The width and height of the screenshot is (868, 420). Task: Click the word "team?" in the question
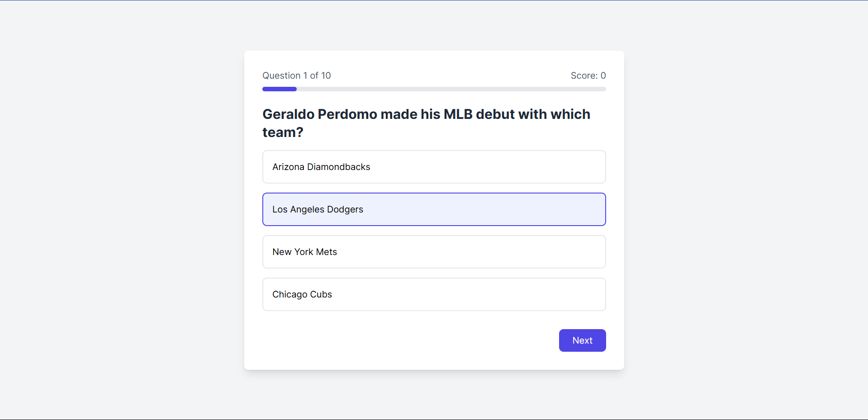283,132
